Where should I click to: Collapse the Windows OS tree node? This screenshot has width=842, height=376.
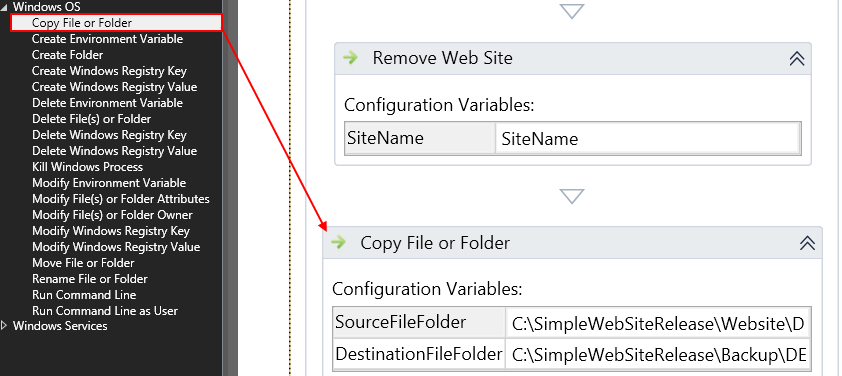point(6,7)
